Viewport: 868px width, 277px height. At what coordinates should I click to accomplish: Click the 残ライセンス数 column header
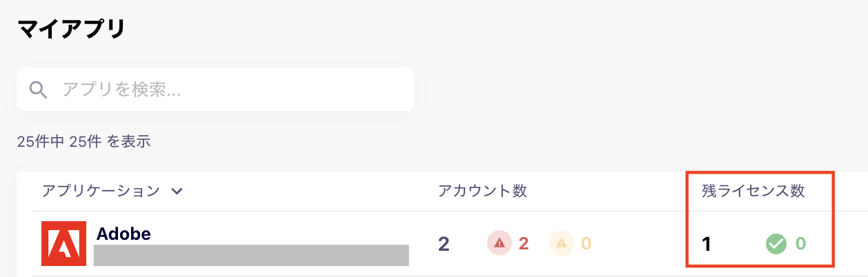tap(753, 191)
